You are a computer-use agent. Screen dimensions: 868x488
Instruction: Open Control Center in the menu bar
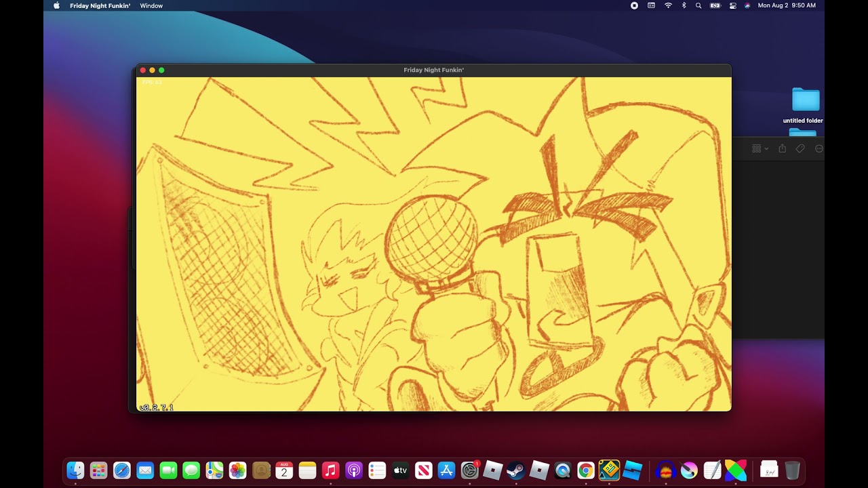[x=732, y=5]
